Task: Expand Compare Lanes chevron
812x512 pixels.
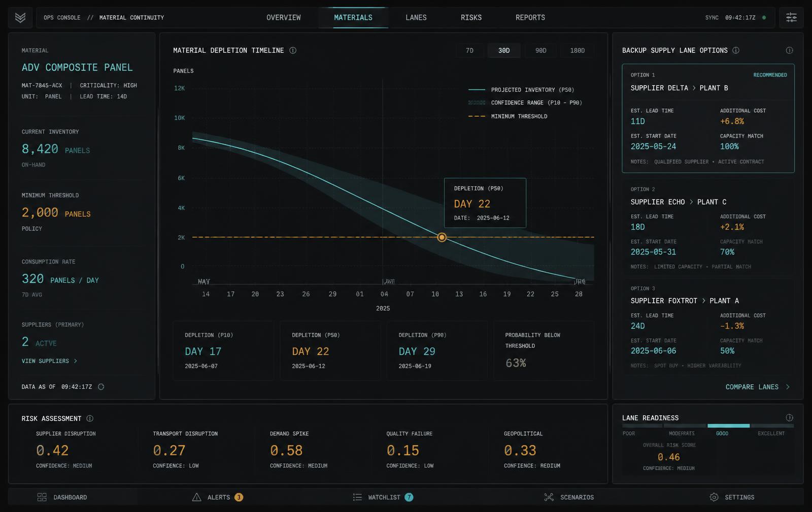Action: (788, 387)
